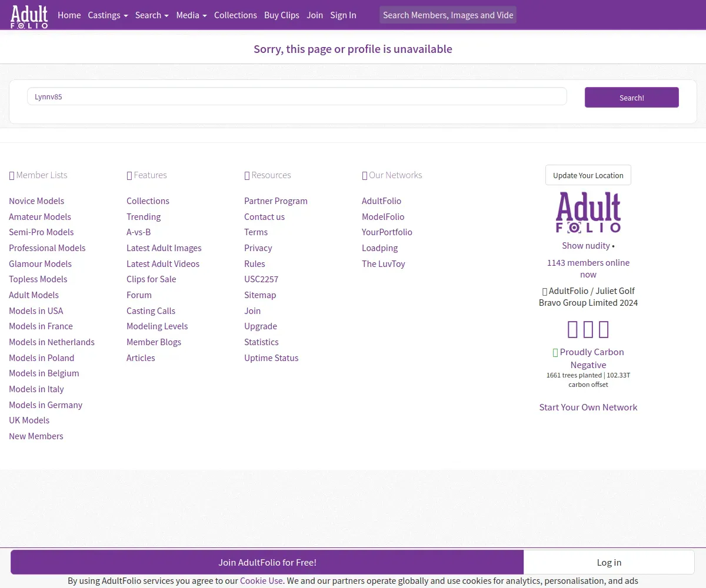The height and width of the screenshot is (588, 706).
Task: Open Models in USA link
Action: click(36, 310)
